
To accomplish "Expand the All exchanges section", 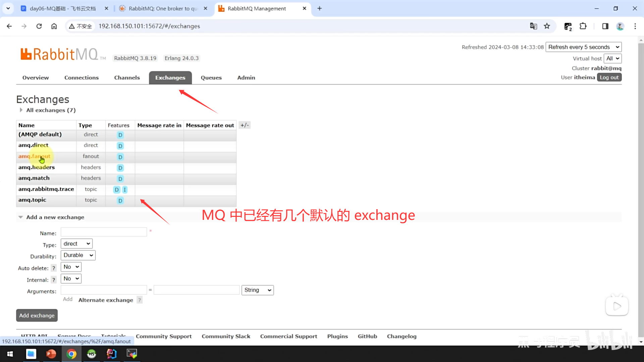I will 51,110.
